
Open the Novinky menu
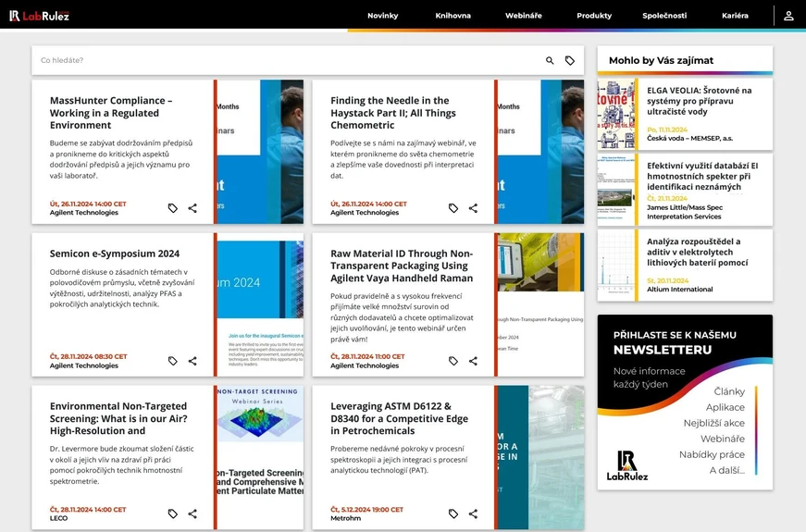(x=382, y=16)
